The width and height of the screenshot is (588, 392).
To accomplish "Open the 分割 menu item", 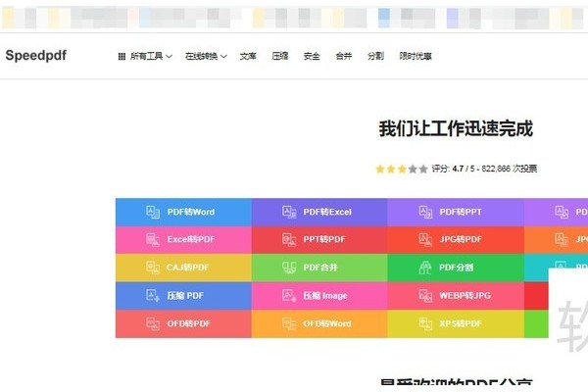I will [375, 56].
